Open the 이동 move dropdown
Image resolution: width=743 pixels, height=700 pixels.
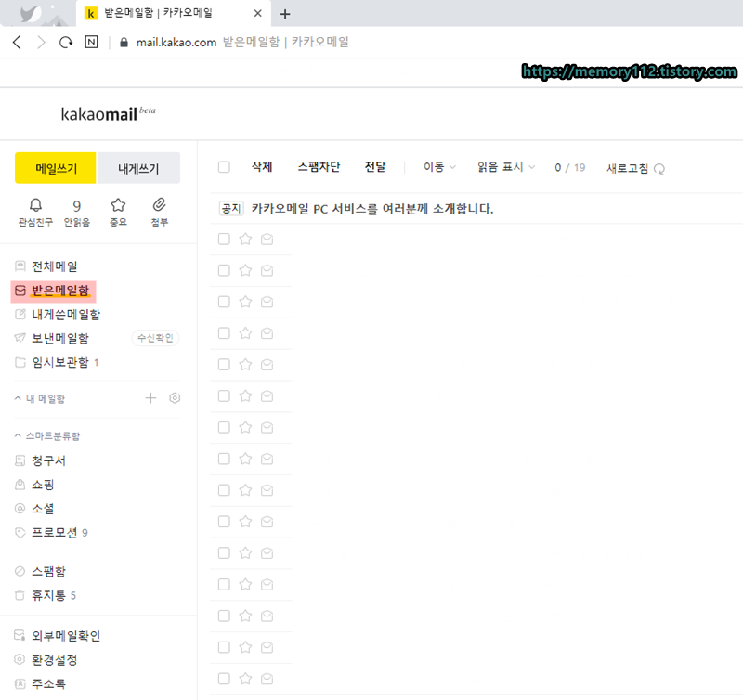[x=439, y=167]
